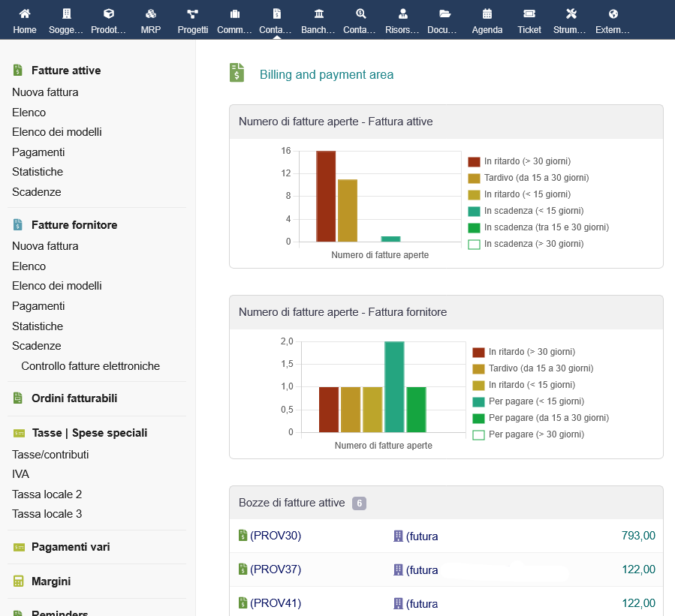Image resolution: width=675 pixels, height=616 pixels.
Task: Click the MRP module icon
Action: [150, 14]
